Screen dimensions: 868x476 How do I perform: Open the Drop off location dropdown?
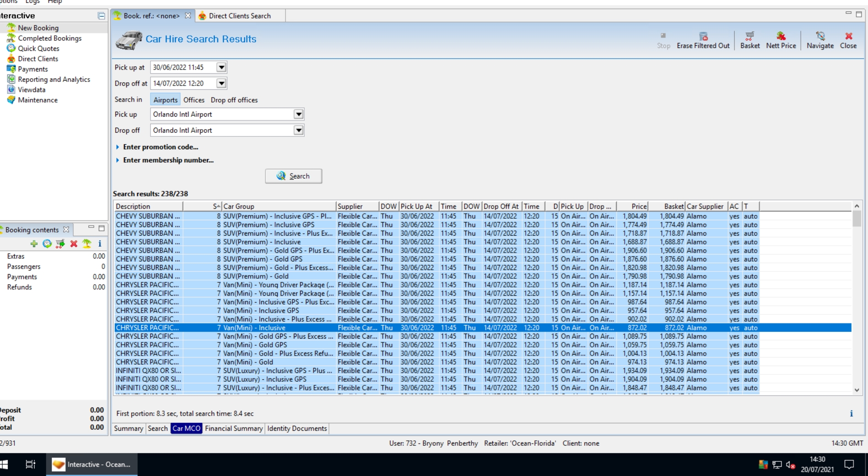[298, 130]
